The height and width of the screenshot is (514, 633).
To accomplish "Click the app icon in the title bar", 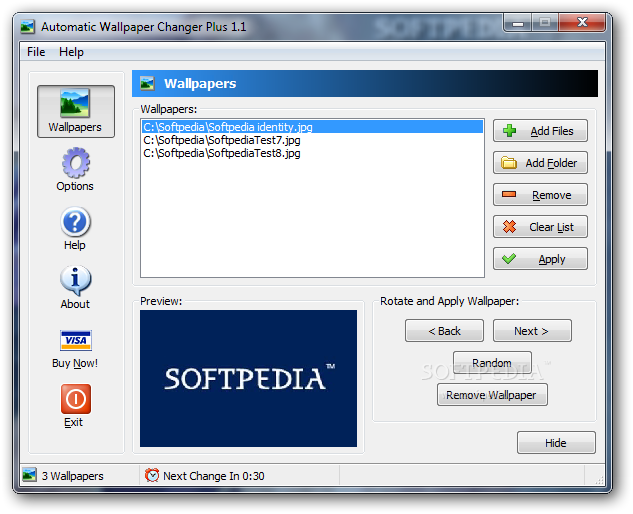I will pos(27,27).
